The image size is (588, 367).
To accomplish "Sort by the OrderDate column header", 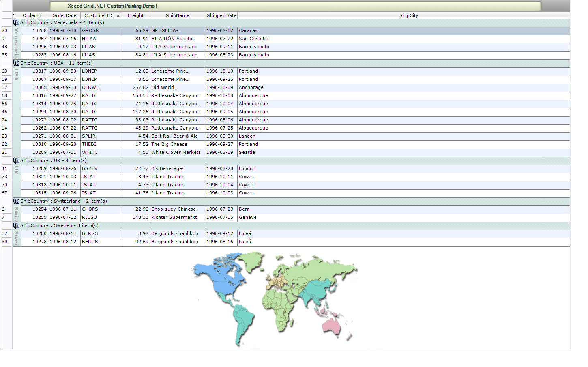I will 64,15.
